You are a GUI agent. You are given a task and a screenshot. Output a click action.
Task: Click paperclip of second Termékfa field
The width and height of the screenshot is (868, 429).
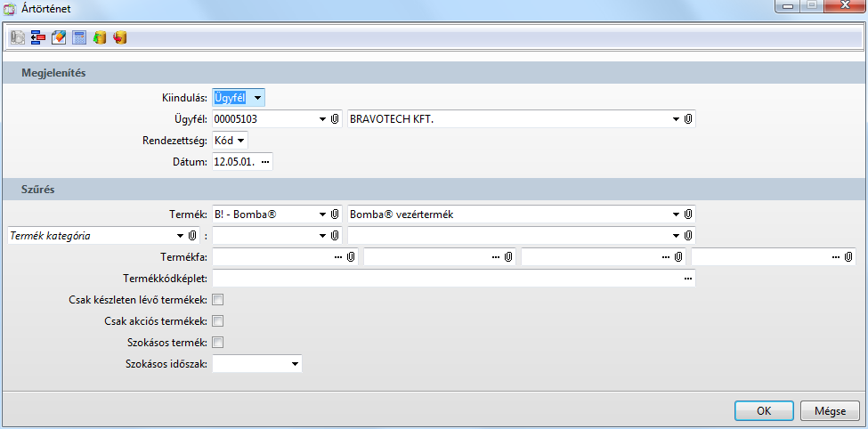point(508,257)
